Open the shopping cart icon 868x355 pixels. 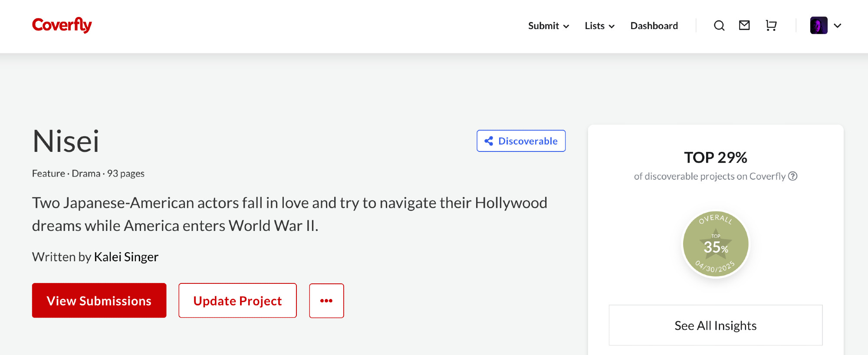click(x=771, y=26)
